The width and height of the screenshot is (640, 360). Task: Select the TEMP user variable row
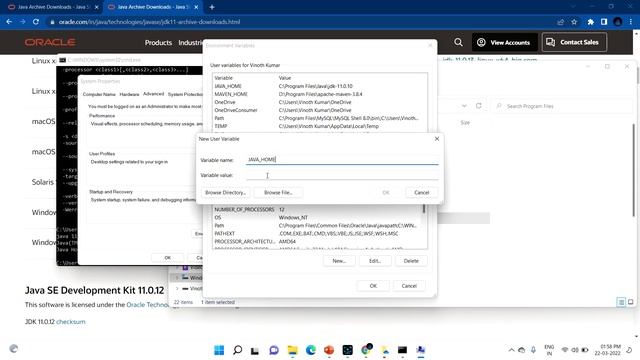coord(320,126)
